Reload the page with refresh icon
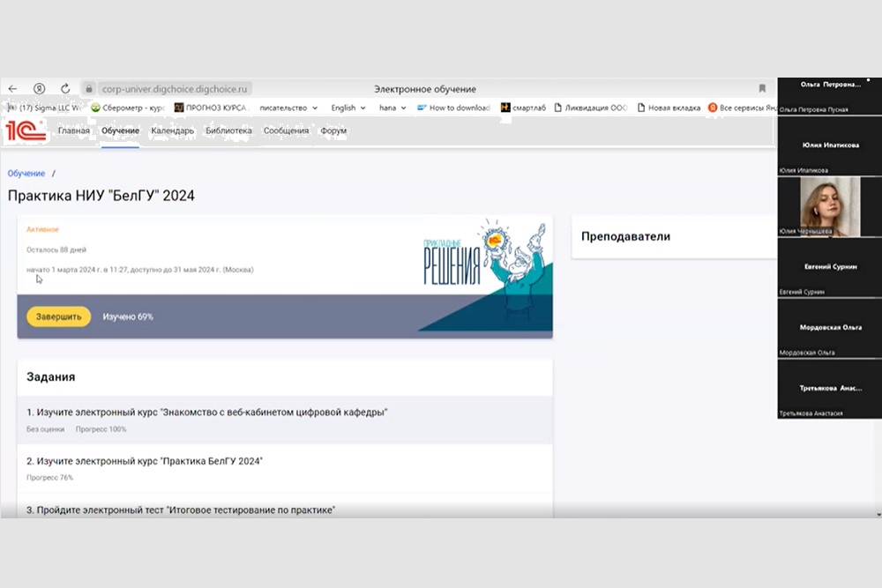882x588 pixels. click(x=65, y=89)
